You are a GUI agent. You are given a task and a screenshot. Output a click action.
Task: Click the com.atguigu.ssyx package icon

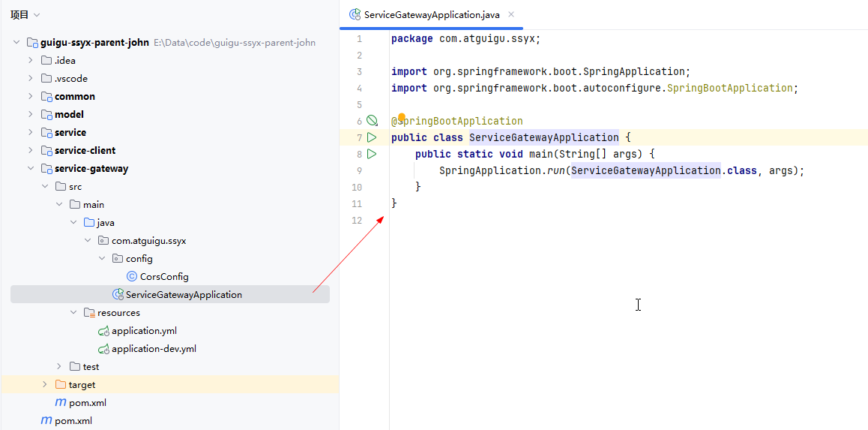pyautogui.click(x=103, y=240)
